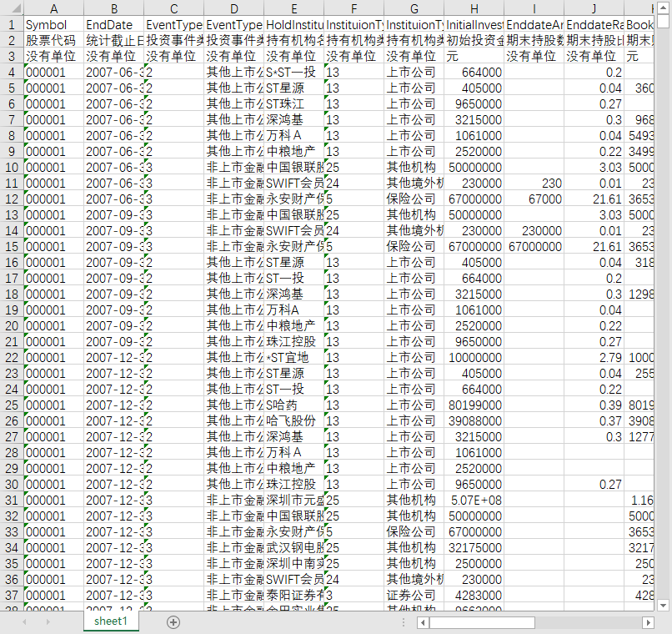Select column B header

pos(113,8)
